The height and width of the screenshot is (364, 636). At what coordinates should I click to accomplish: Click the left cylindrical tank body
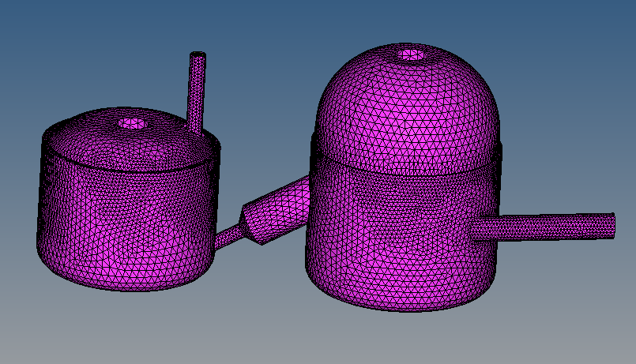(x=119, y=221)
